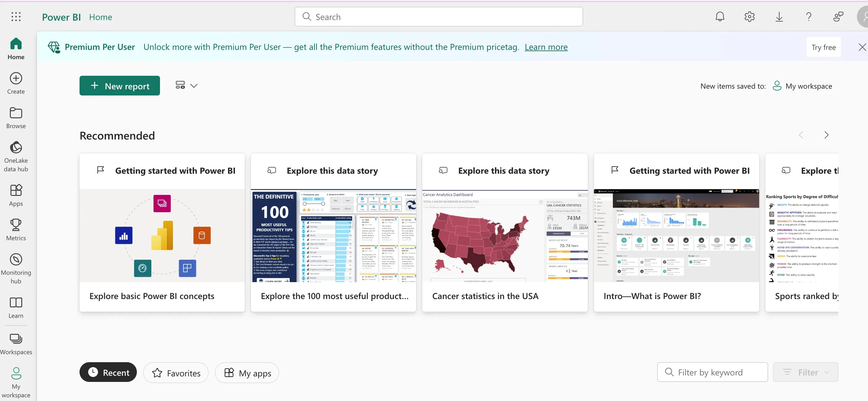Open the Metrics panel
The width and height of the screenshot is (868, 401).
[15, 229]
